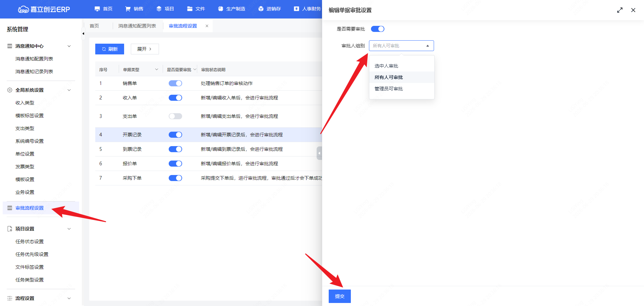This screenshot has width=644, height=306.
Task: Open the 文件 top navigation menu
Action: coord(196,9)
